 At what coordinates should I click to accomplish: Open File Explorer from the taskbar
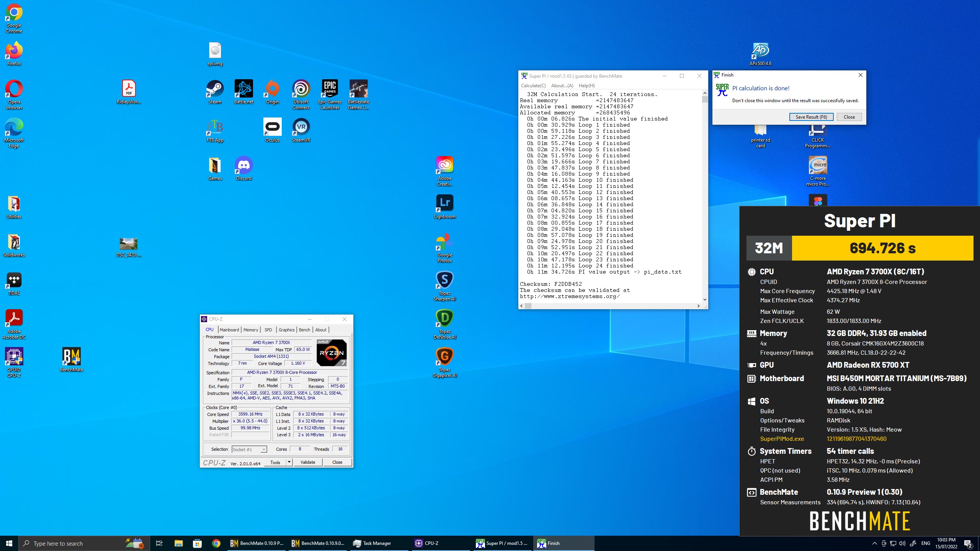(178, 543)
